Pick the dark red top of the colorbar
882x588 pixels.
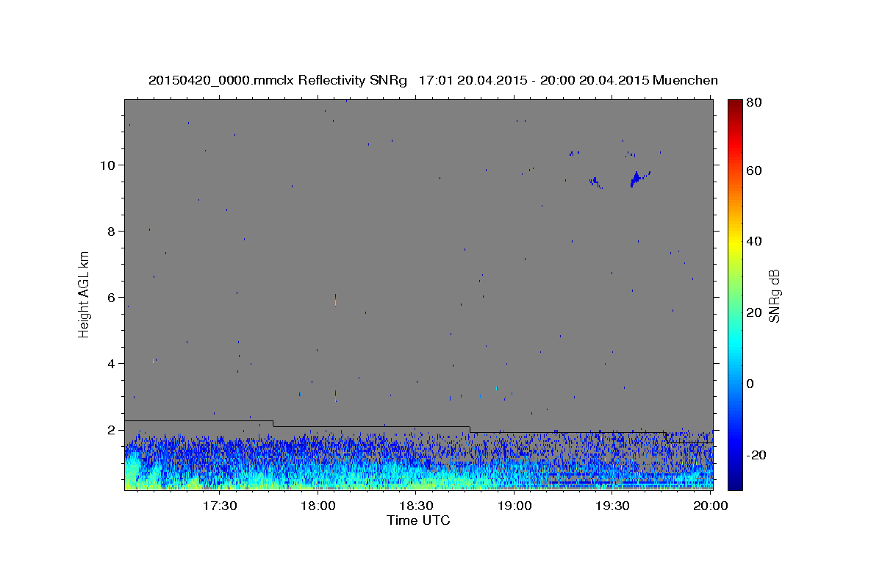(x=735, y=105)
